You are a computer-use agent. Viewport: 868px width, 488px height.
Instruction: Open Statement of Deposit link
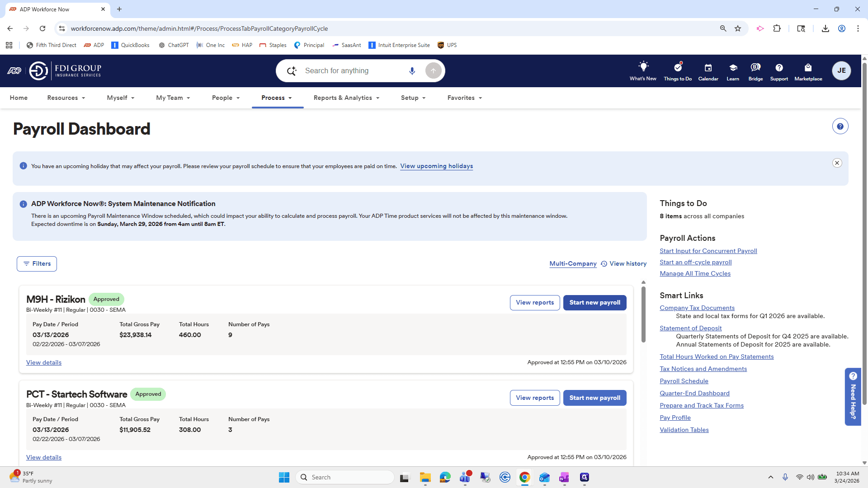click(x=690, y=328)
